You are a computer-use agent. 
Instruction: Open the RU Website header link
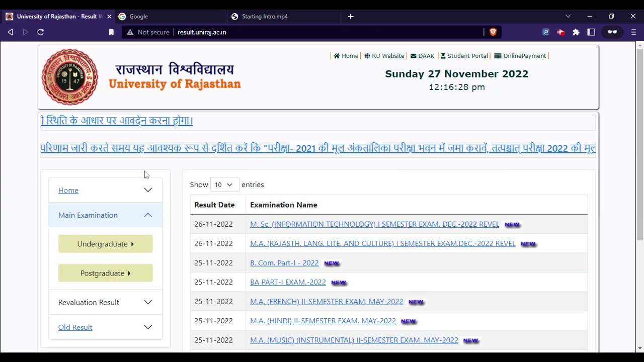point(384,56)
